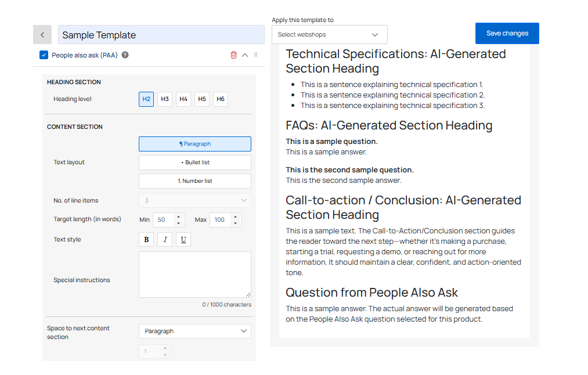
Task: Uncheck the People also ask checkbox
Action: tap(44, 55)
